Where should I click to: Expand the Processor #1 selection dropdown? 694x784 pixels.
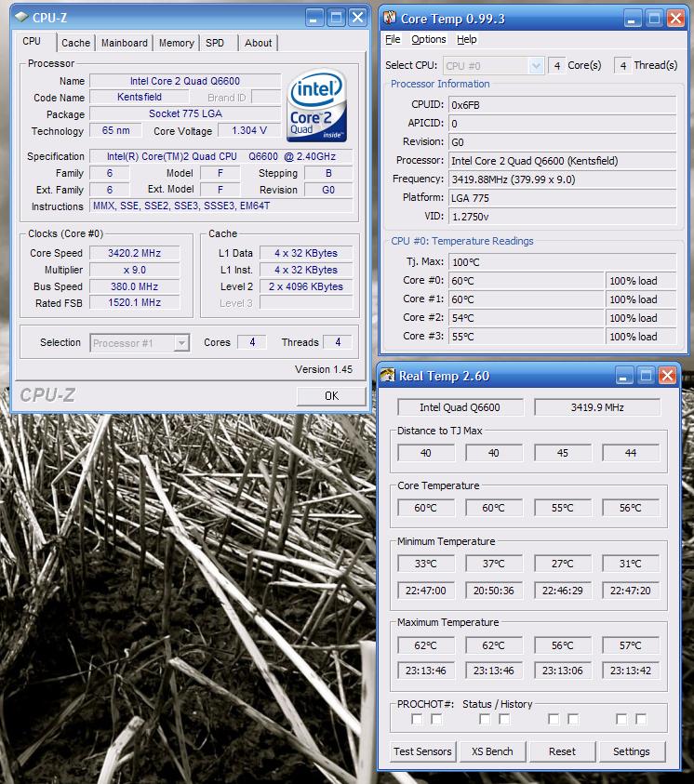(x=181, y=343)
